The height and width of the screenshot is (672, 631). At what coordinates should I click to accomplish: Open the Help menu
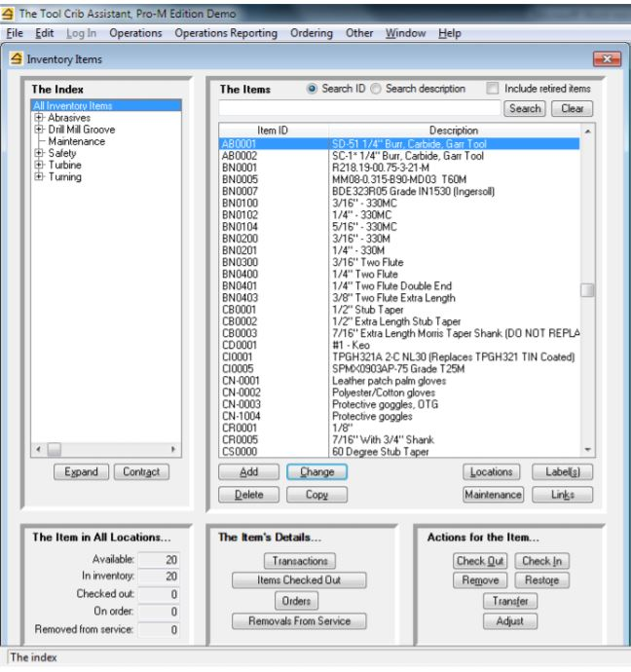tap(449, 33)
